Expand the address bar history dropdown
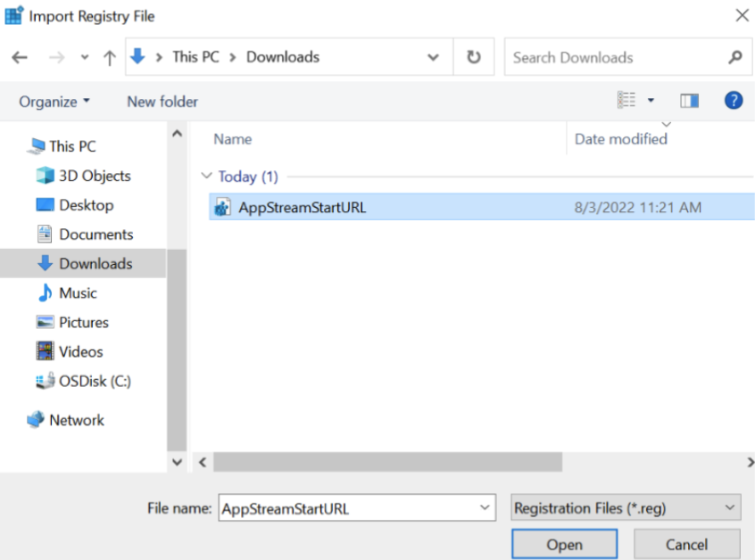The image size is (755, 560). 433,57
